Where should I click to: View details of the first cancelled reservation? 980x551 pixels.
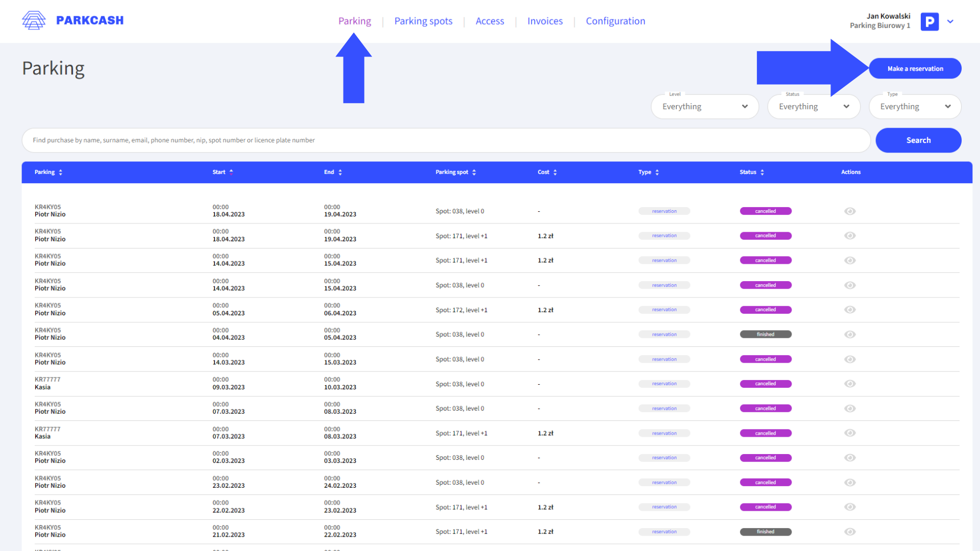(850, 211)
